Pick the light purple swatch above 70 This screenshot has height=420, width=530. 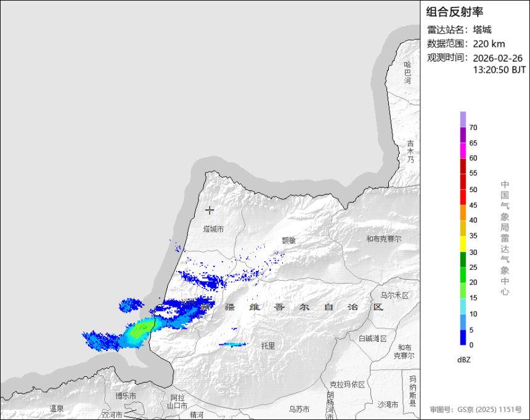tap(463, 119)
